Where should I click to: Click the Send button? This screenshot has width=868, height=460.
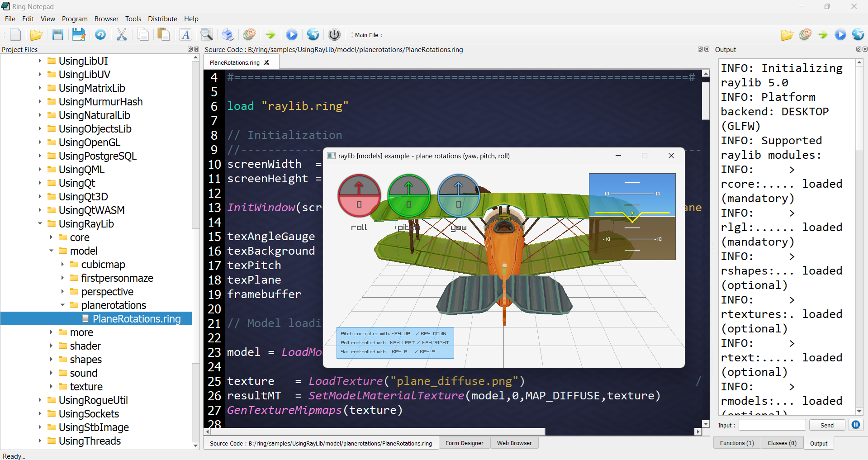tap(826, 425)
